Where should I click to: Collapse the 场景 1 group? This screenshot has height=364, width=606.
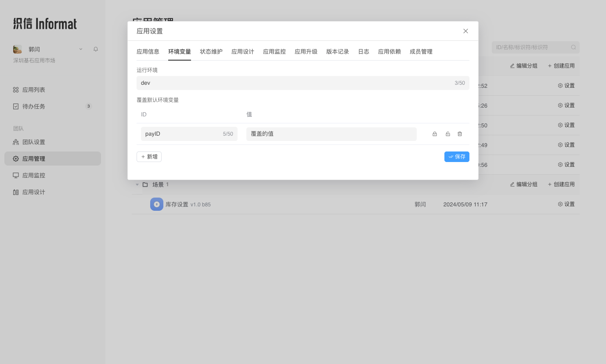(137, 184)
